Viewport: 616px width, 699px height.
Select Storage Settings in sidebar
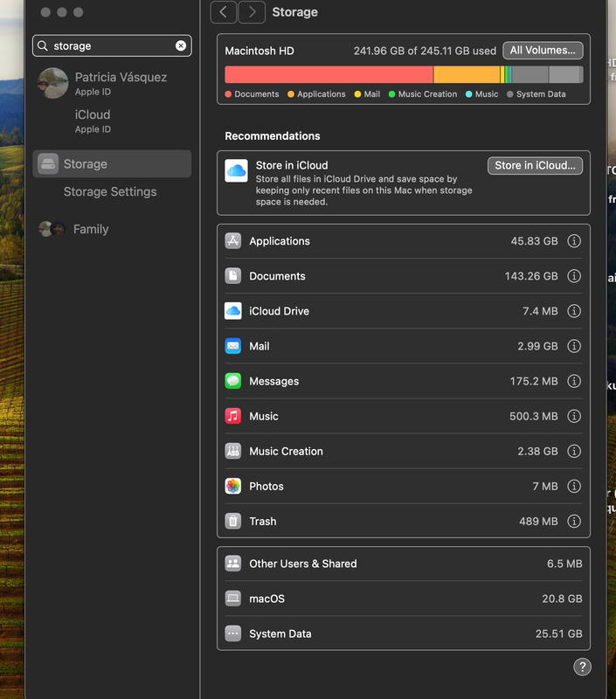point(110,191)
